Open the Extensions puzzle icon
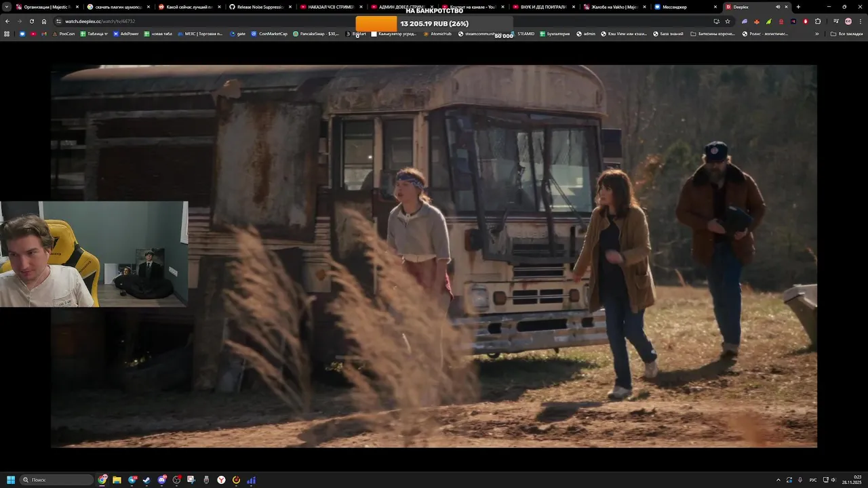This screenshot has width=868, height=488. click(x=818, y=21)
